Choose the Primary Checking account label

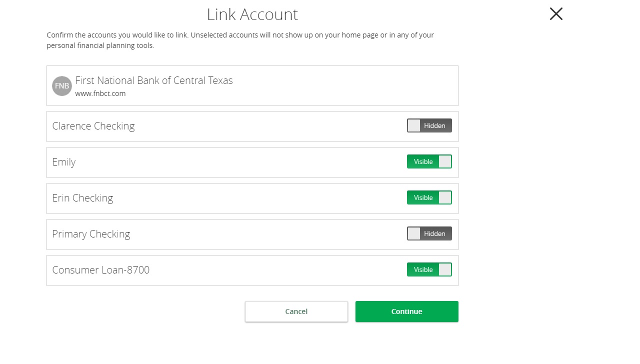(91, 234)
